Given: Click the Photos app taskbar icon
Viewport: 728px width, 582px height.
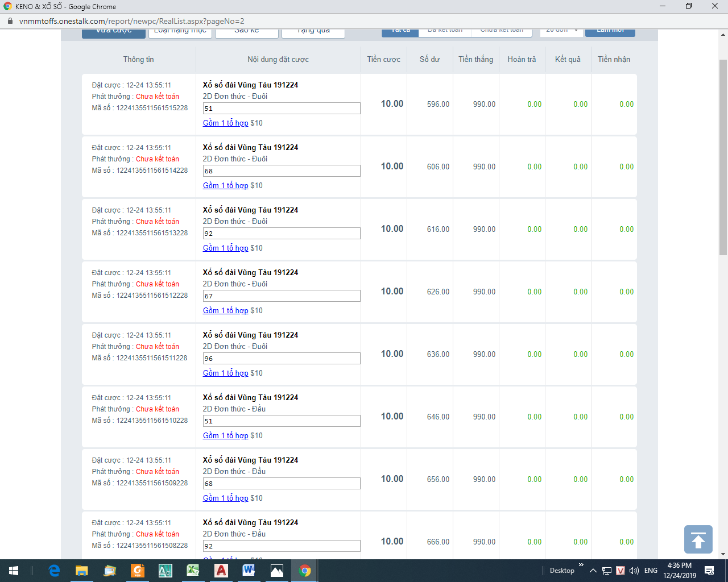Looking at the screenshot, I should (276, 571).
